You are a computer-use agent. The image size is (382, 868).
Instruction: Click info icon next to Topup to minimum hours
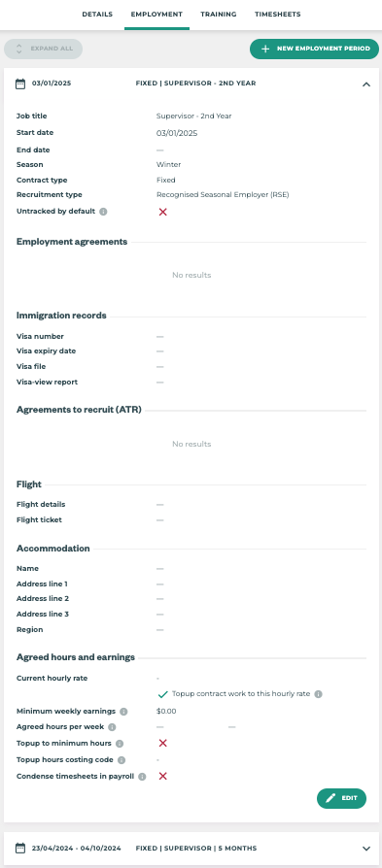tap(120, 744)
